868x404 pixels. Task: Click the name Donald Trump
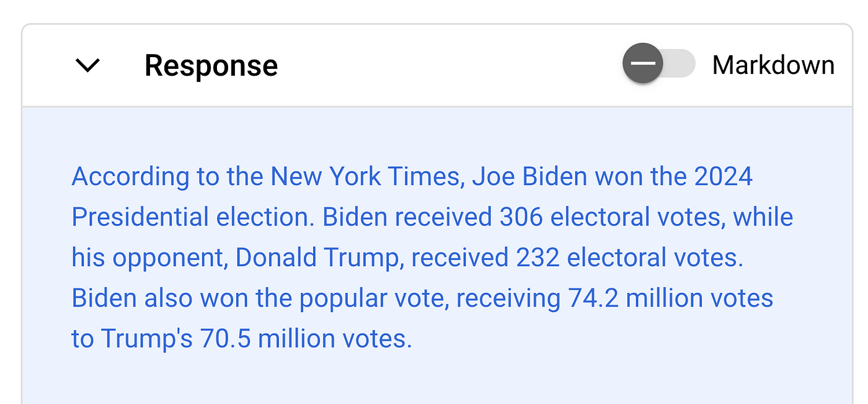[x=319, y=258]
